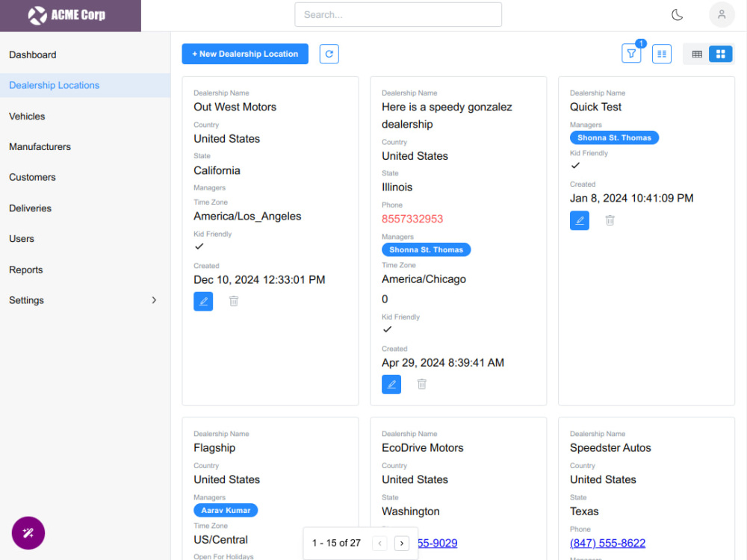Click phone number 8557332953

click(412, 219)
